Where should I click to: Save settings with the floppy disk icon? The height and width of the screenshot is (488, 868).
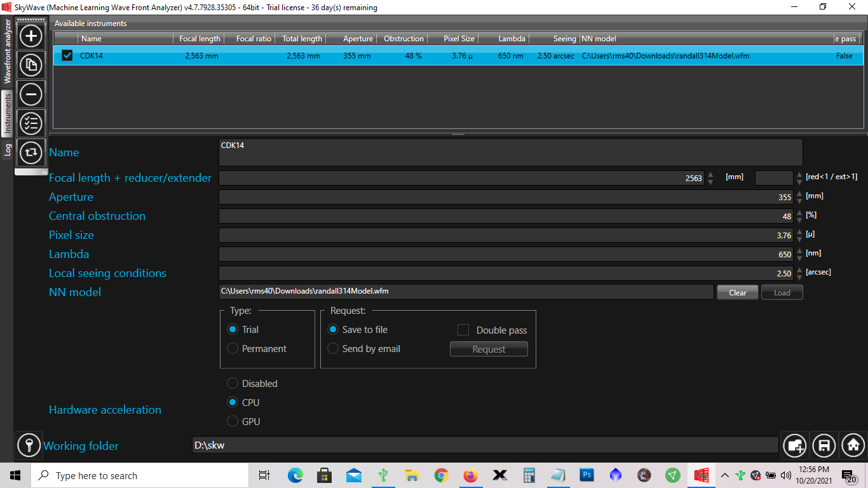(x=824, y=445)
